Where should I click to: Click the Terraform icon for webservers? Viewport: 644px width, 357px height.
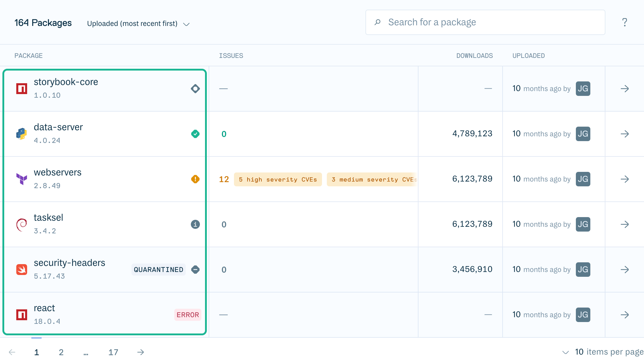coord(22,179)
